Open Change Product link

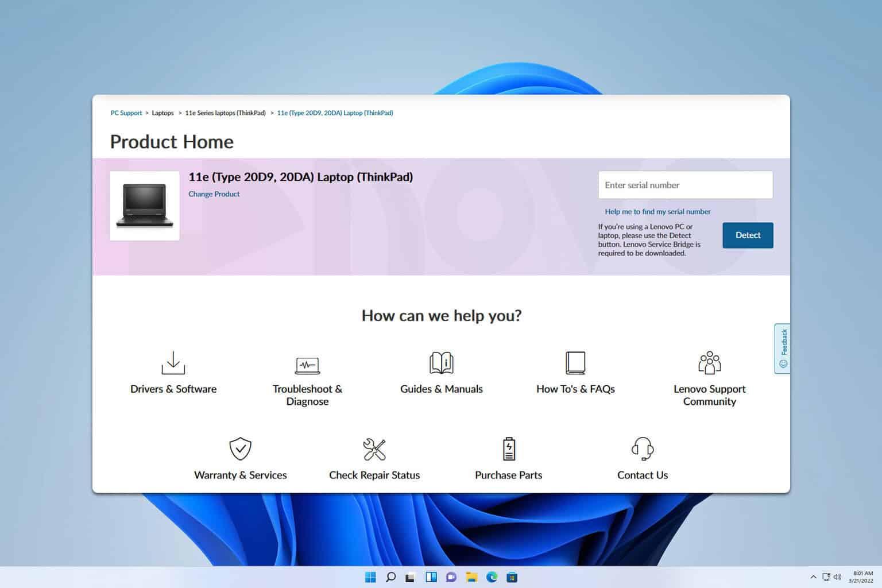pos(214,194)
